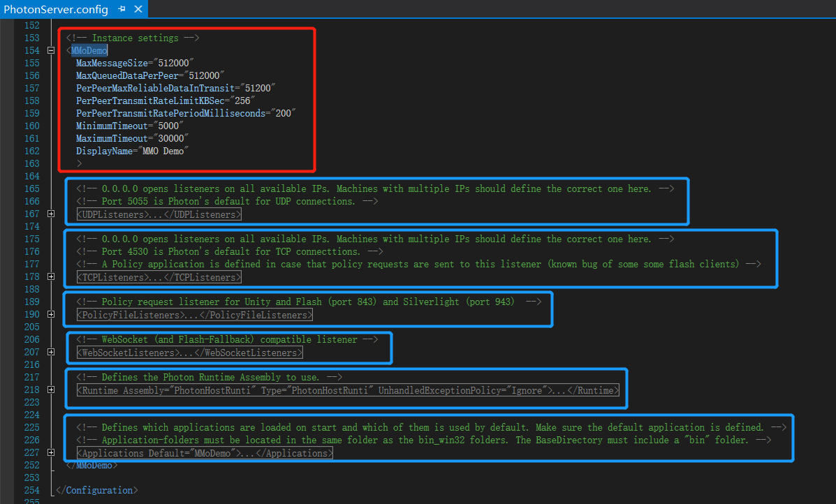836x504 pixels.
Task: Close the PhotonServer.config tab
Action: 137,9
